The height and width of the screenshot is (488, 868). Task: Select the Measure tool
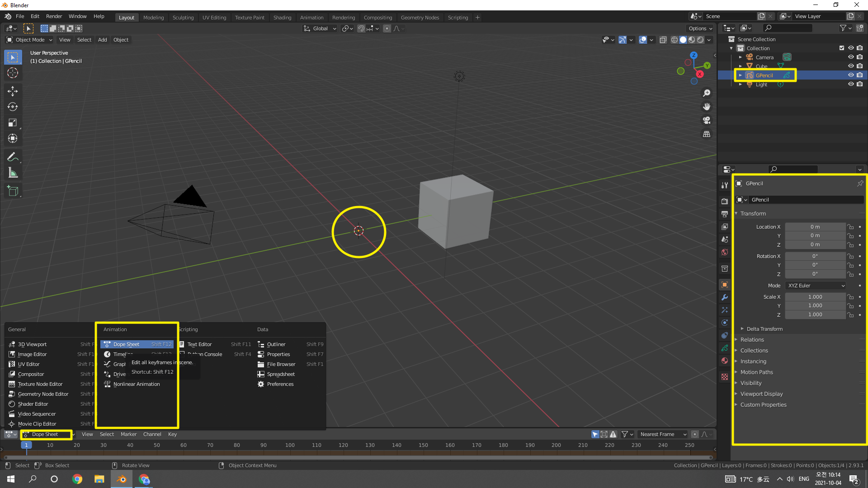[x=13, y=173]
